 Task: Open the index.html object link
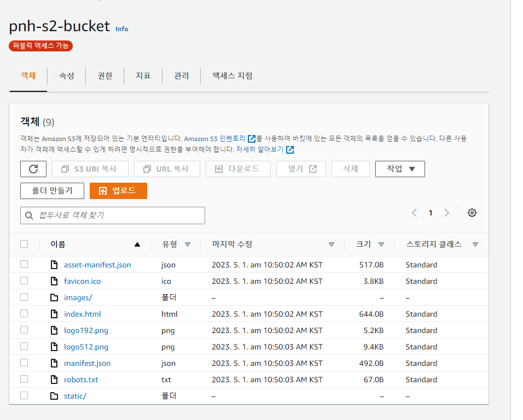coord(83,314)
